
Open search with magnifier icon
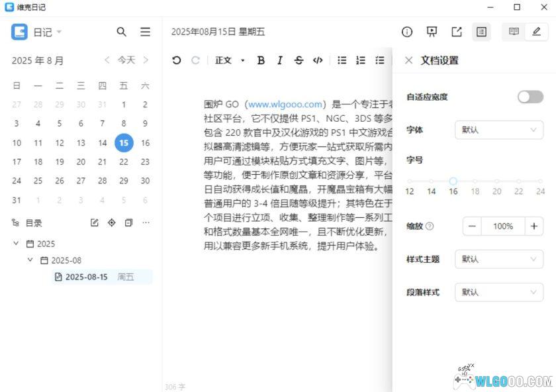(x=122, y=31)
